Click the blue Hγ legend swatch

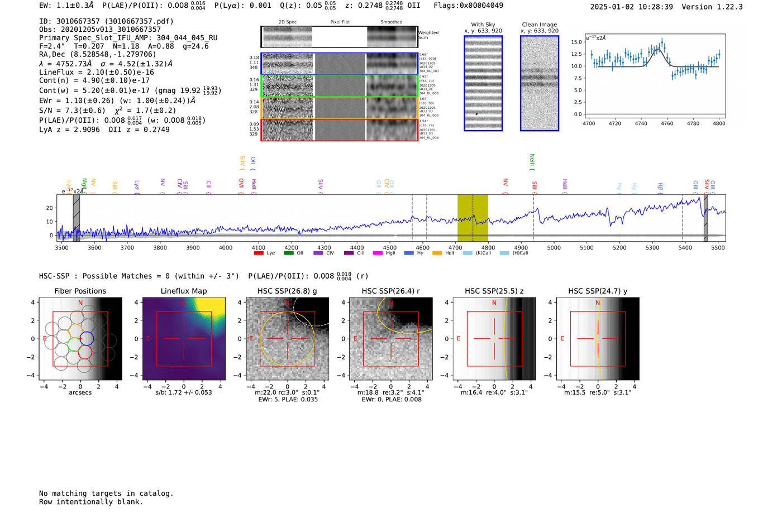coord(409,253)
